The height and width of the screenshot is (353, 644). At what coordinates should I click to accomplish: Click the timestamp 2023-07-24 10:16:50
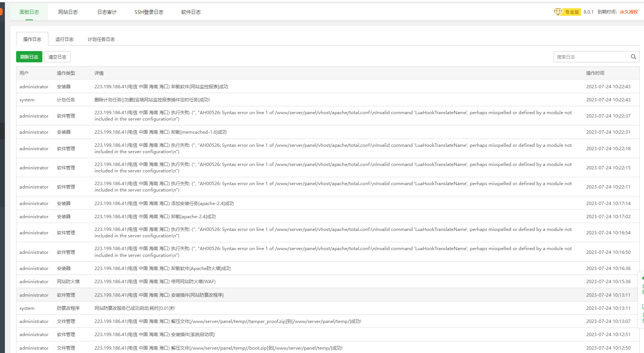coord(608,252)
